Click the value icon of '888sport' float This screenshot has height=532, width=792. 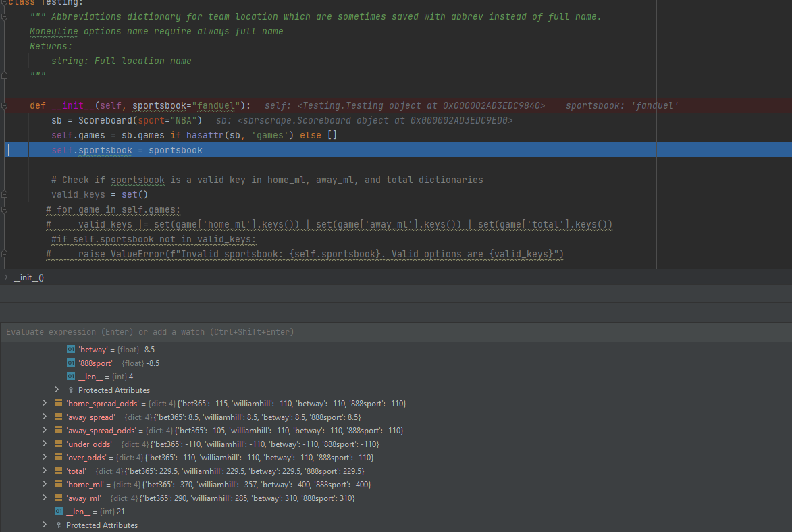(71, 363)
